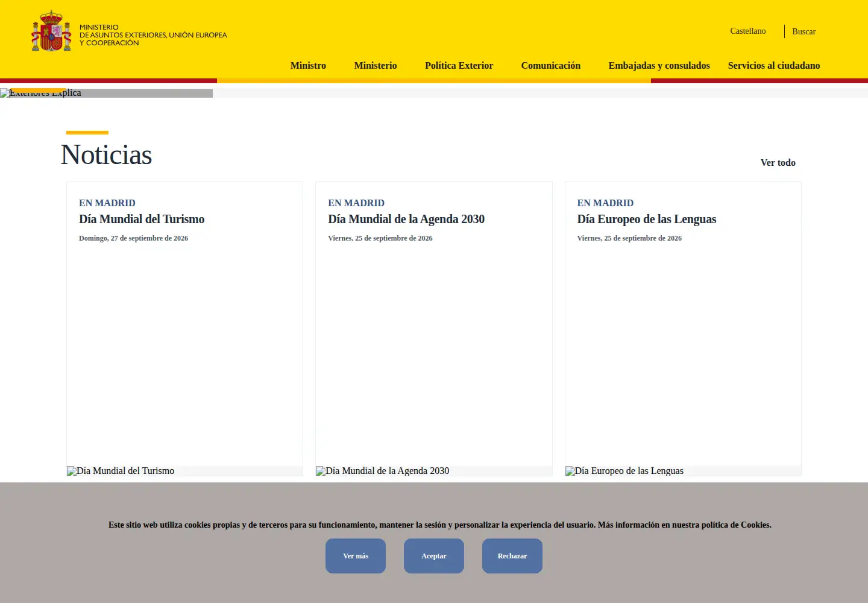Screen dimensions: 868x603
Task: Click the date under Día Mundial de la Agenda 2030
Action: click(380, 238)
